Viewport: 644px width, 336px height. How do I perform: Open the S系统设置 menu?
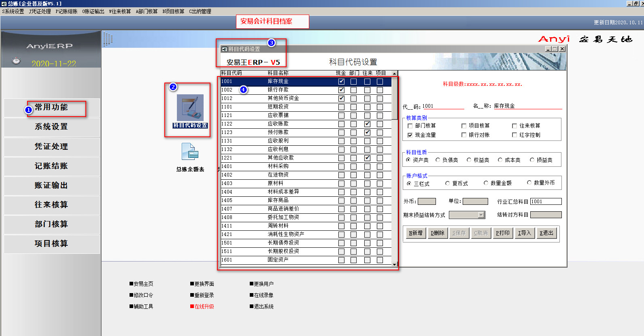click(x=13, y=11)
